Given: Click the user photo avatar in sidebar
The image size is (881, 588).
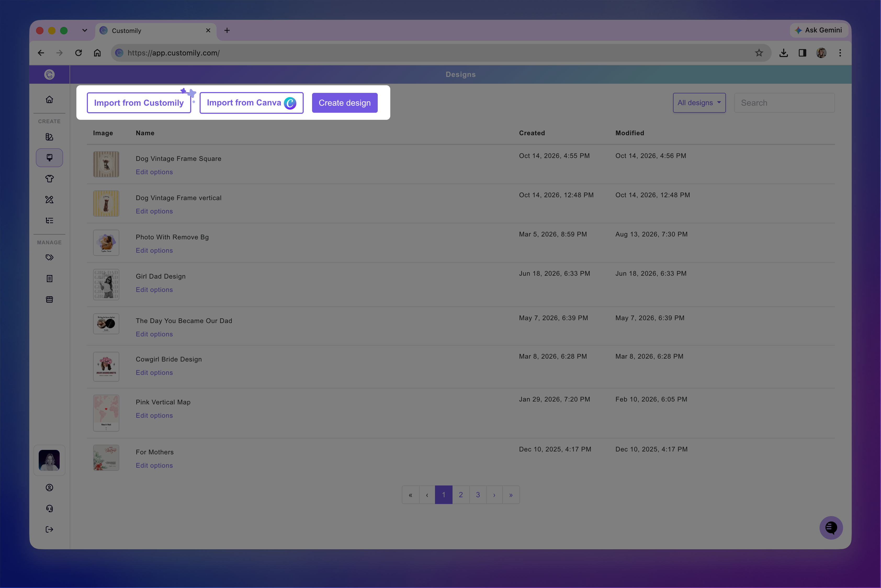Looking at the screenshot, I should pyautogui.click(x=49, y=460).
